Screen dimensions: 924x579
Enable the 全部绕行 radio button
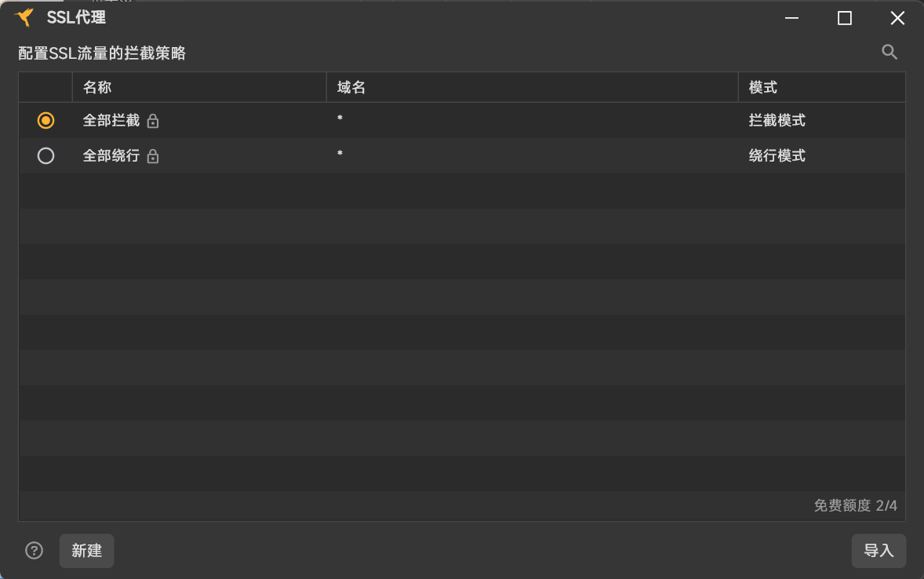(46, 156)
